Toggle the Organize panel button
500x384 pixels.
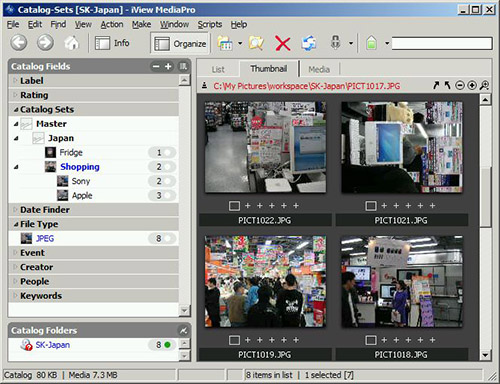point(180,44)
